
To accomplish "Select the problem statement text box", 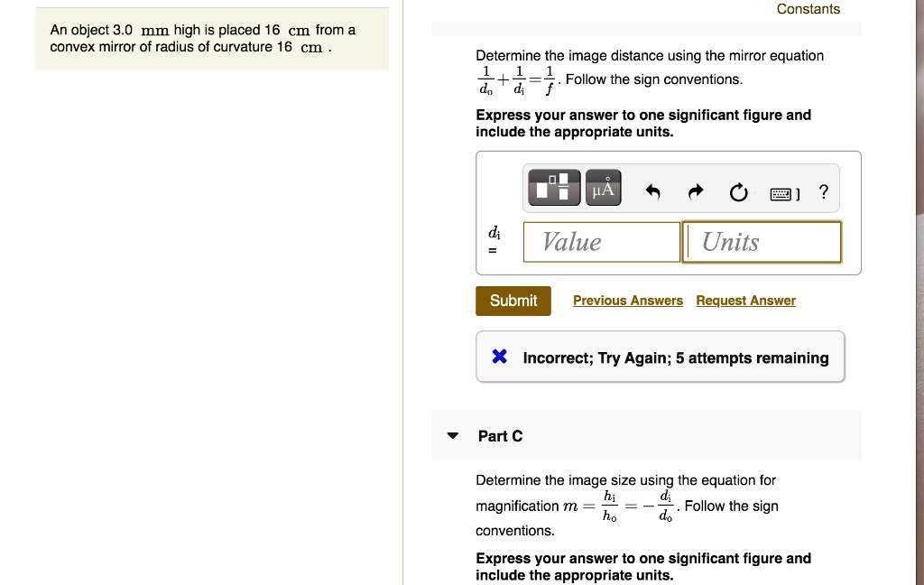I will [x=212, y=37].
